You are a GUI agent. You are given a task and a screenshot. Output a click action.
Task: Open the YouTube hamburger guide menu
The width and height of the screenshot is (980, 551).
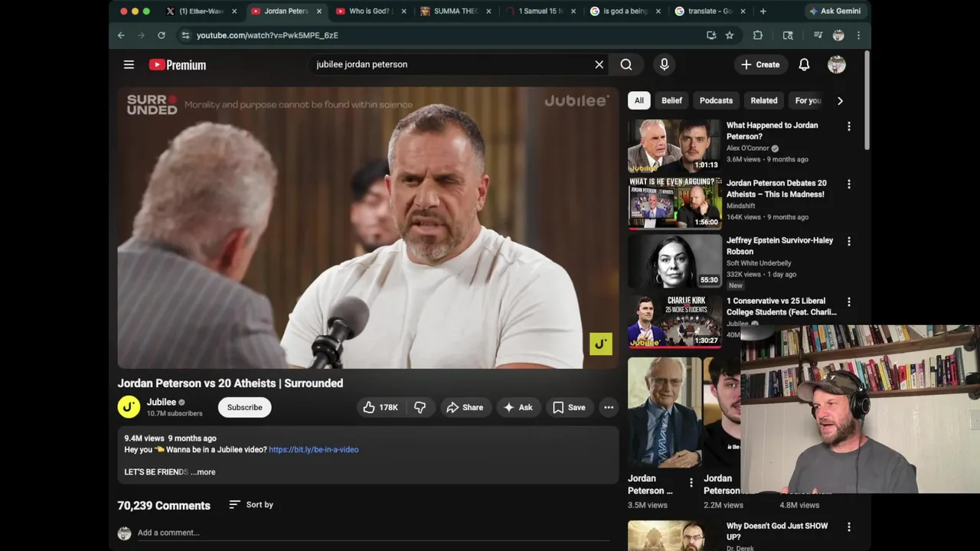[x=129, y=65]
